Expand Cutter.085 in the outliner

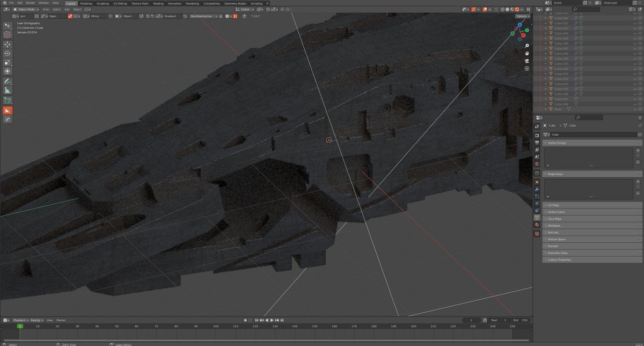click(546, 39)
